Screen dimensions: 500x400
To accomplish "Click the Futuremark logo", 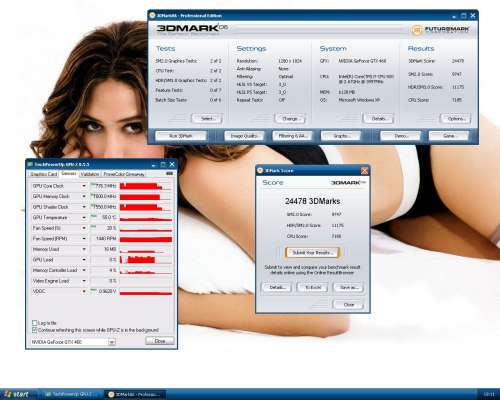I will click(441, 30).
